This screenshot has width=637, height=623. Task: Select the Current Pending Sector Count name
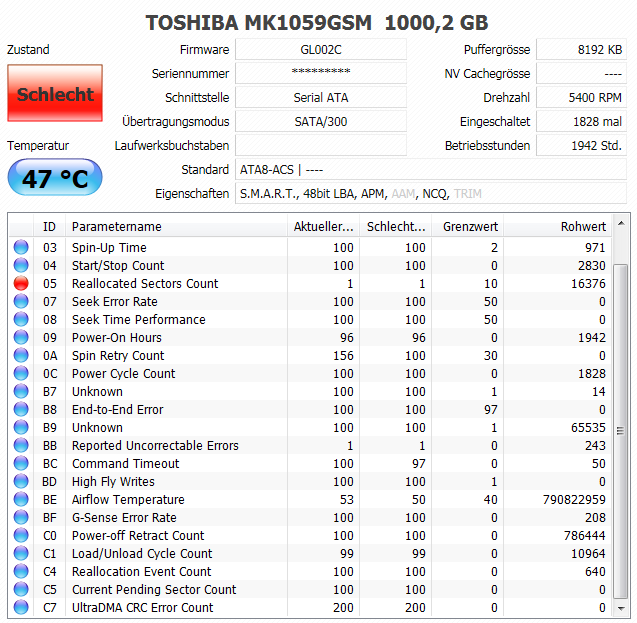[x=154, y=590]
